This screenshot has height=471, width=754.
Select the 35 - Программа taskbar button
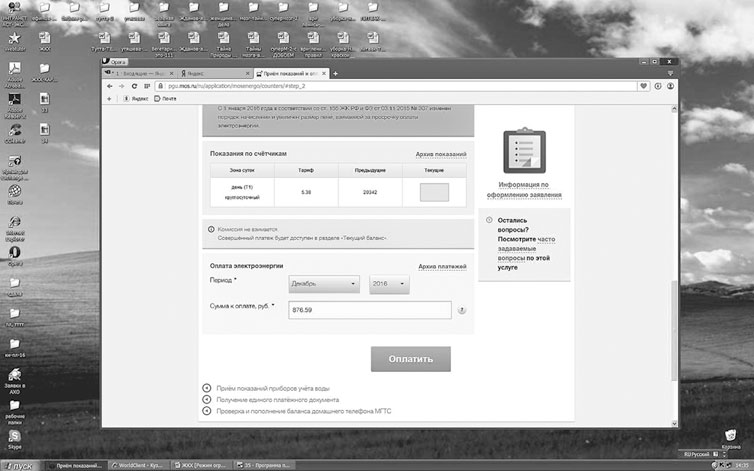point(263,466)
